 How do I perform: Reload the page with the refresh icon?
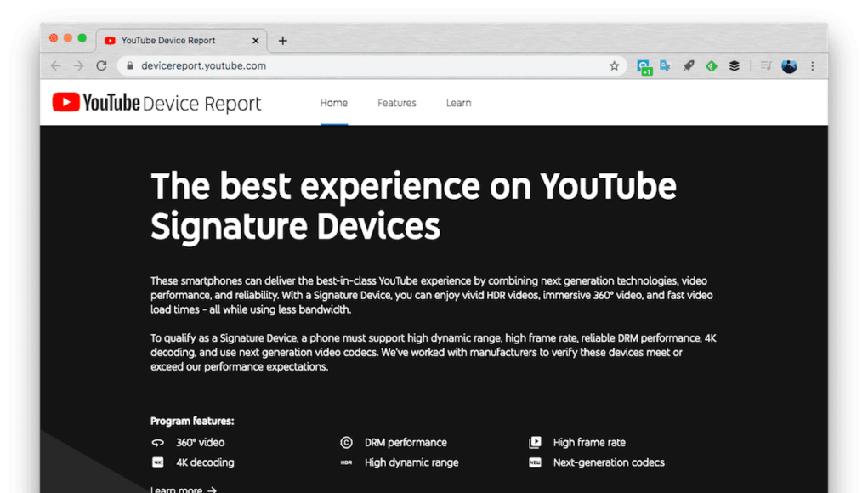[x=101, y=65]
